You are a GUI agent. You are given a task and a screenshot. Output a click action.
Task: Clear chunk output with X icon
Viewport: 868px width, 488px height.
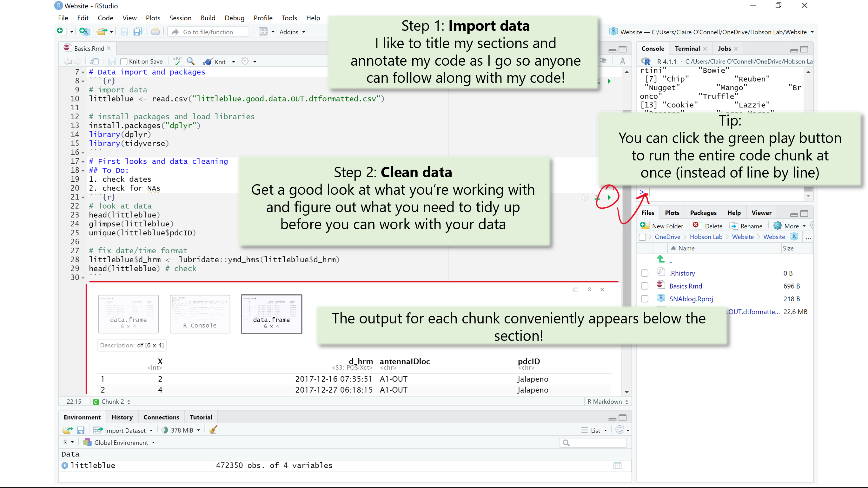click(602, 290)
